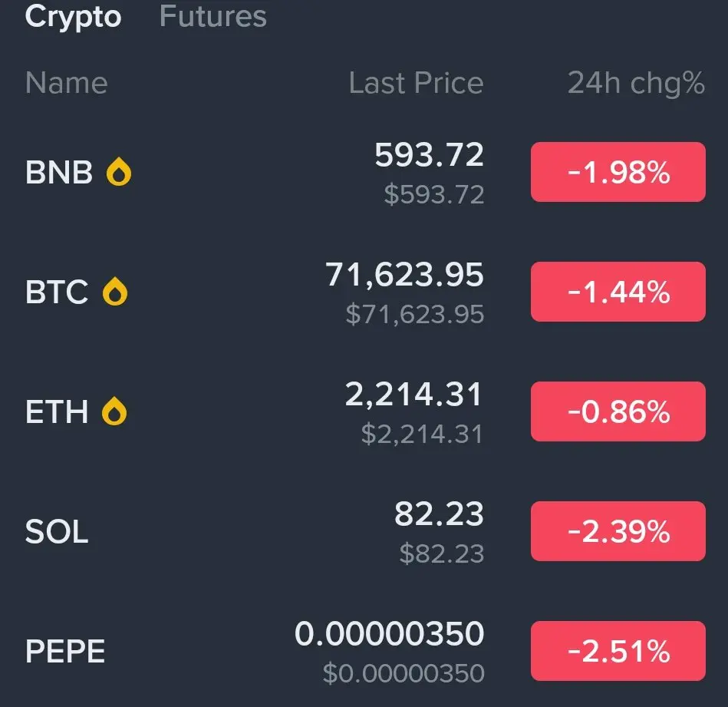This screenshot has height=707, width=728.
Task: Open the PEPE coin listing
Action: click(x=65, y=652)
